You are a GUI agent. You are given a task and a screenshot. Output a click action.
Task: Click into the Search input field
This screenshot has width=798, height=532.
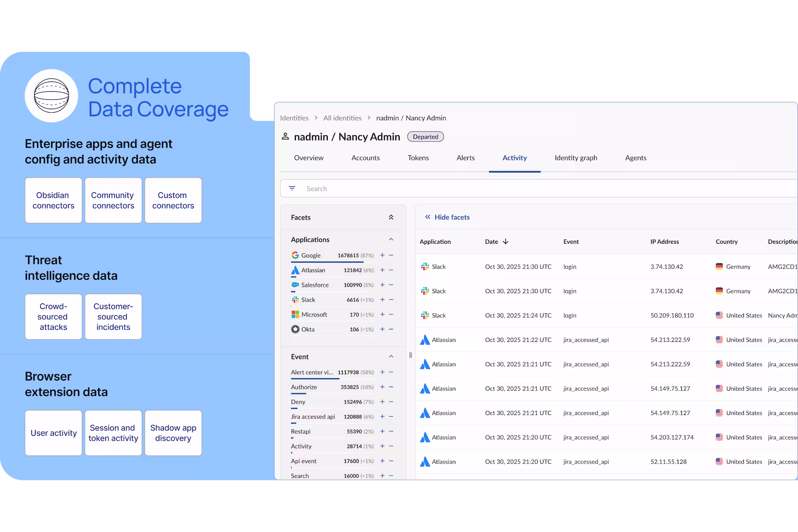[539, 188]
